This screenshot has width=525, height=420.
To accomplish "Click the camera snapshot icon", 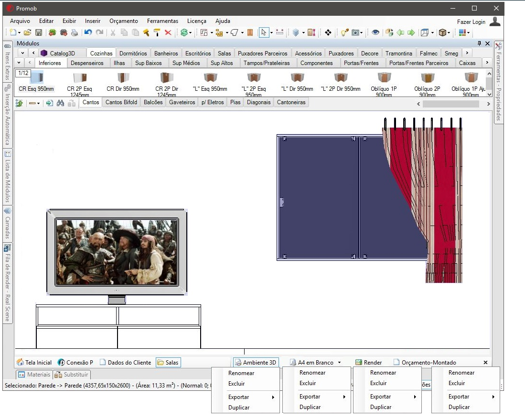I will pos(355,32).
